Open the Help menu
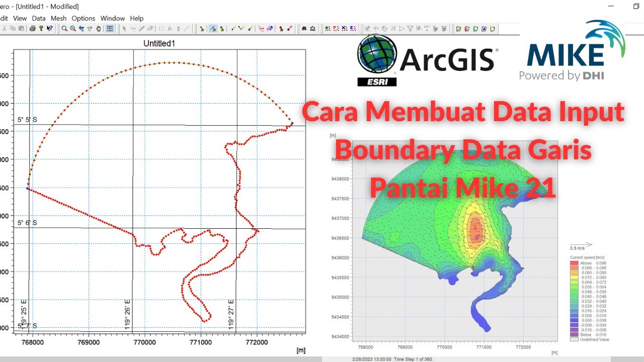The height and width of the screenshot is (362, 644). click(x=137, y=18)
